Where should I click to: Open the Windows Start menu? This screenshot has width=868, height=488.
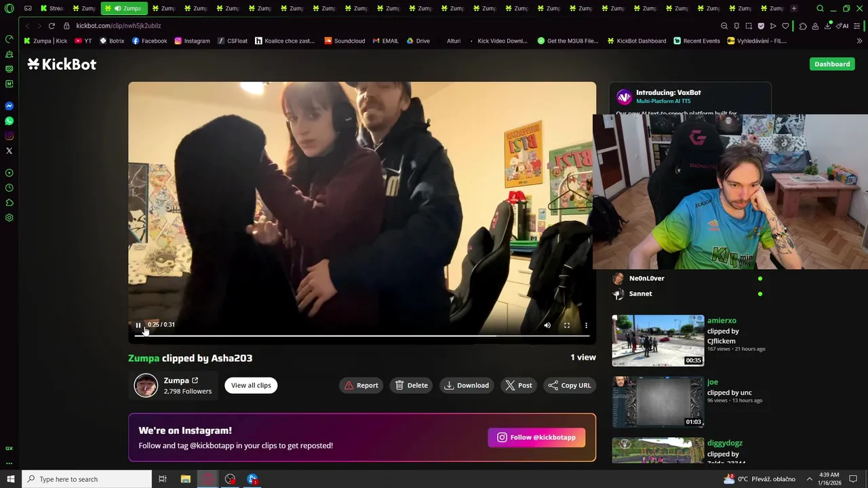pos(11,479)
